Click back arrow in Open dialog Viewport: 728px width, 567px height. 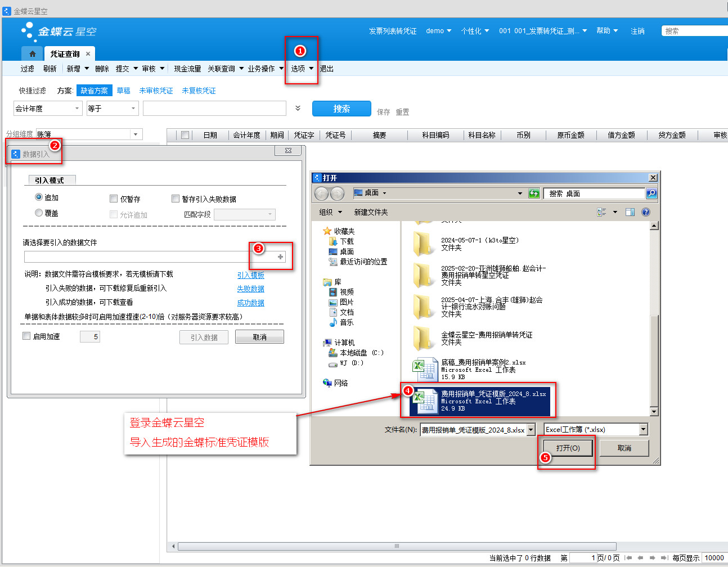[321, 193]
